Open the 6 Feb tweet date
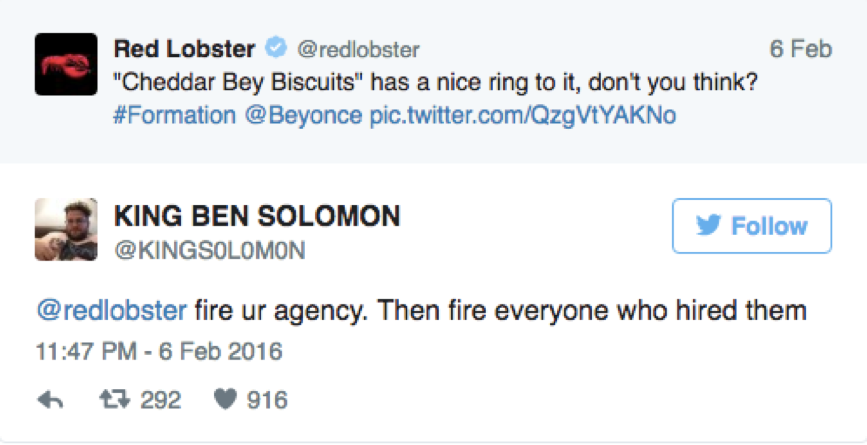Screen dimensions: 867x445 [801, 49]
